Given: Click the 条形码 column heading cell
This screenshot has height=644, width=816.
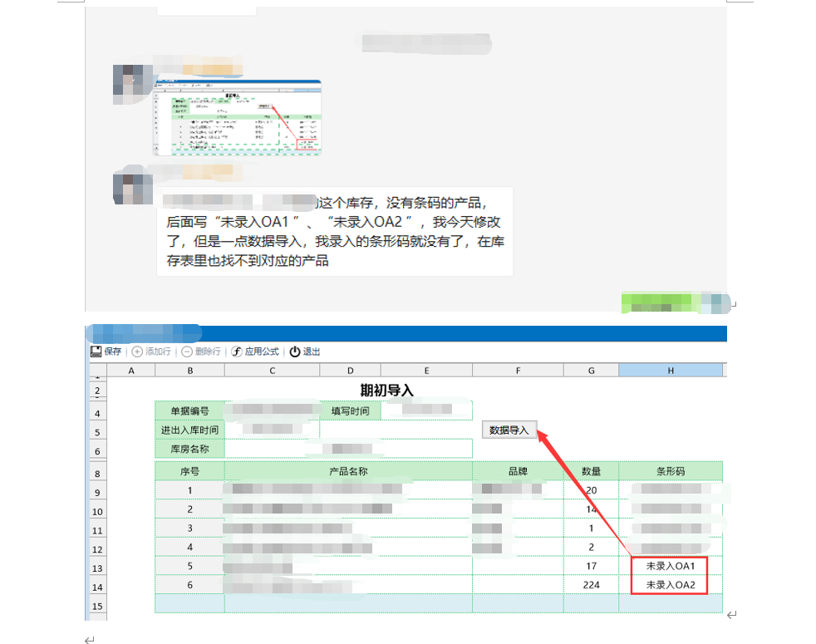Looking at the screenshot, I should click(x=670, y=470).
